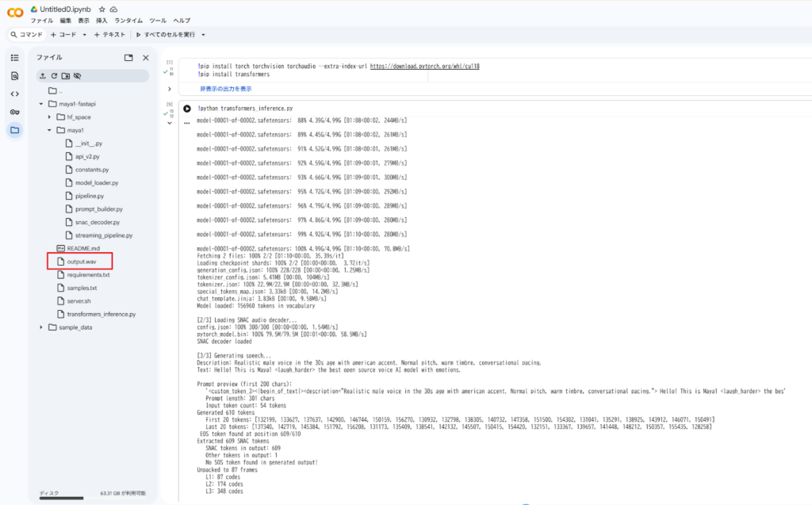812x505 pixels.
Task: Star the Untitled0.ipynb notebook
Action: [x=101, y=8]
